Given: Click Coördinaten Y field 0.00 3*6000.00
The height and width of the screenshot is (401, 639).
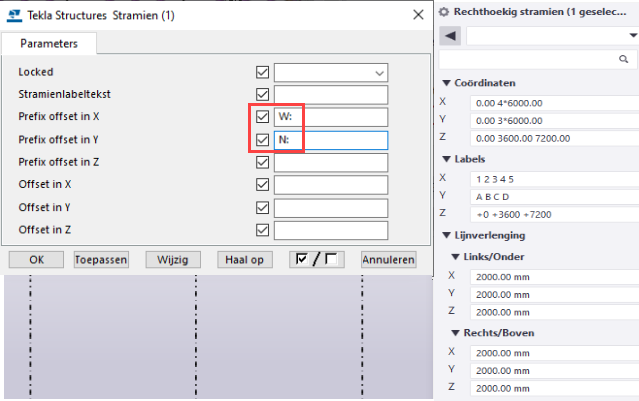Looking at the screenshot, I should 555,121.
